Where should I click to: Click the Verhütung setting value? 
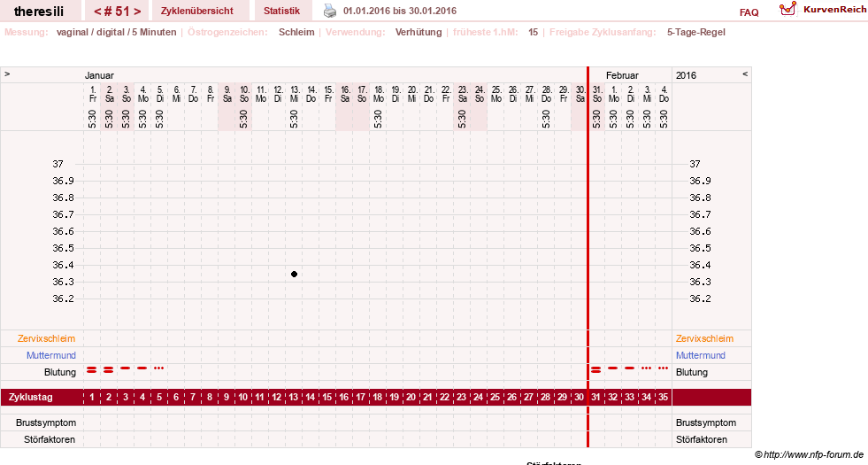tap(419, 32)
